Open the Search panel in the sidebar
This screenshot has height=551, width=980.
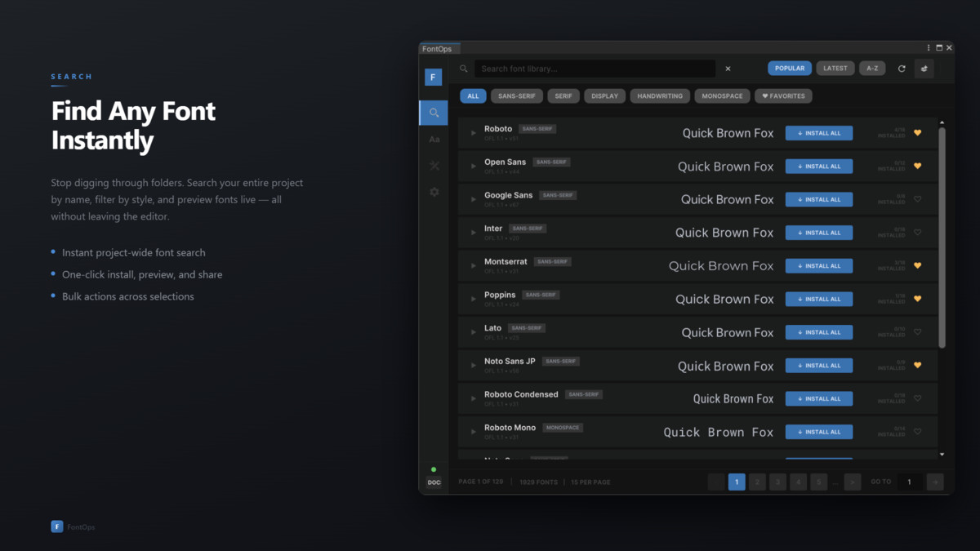point(434,113)
